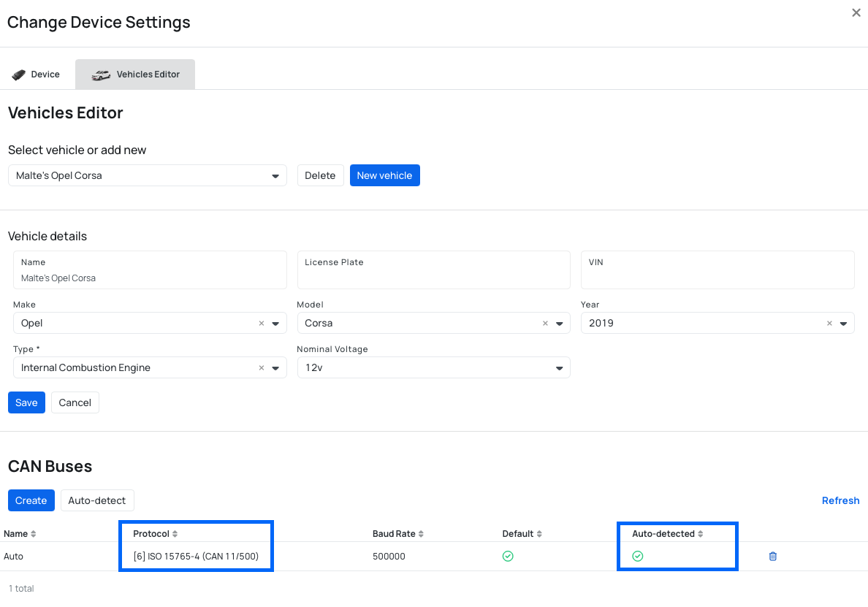Select the Vehicles Editor tab

135,75
